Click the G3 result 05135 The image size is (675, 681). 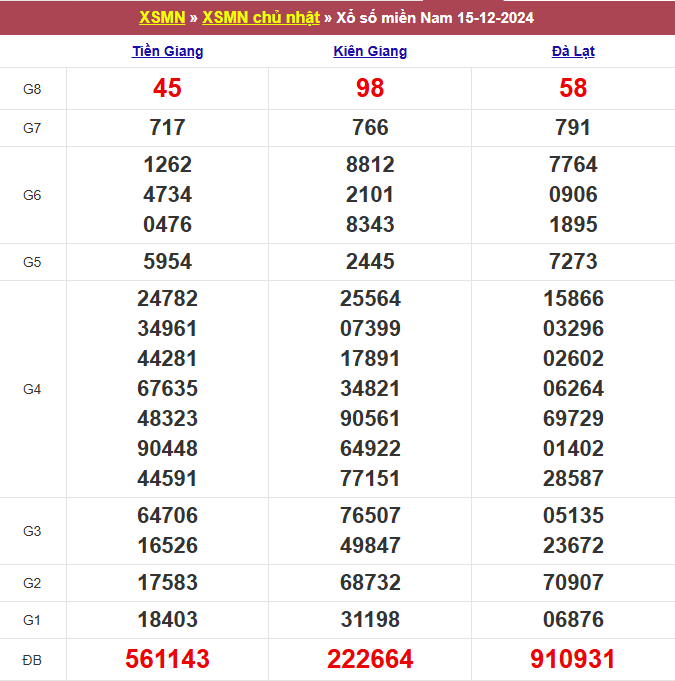point(573,516)
